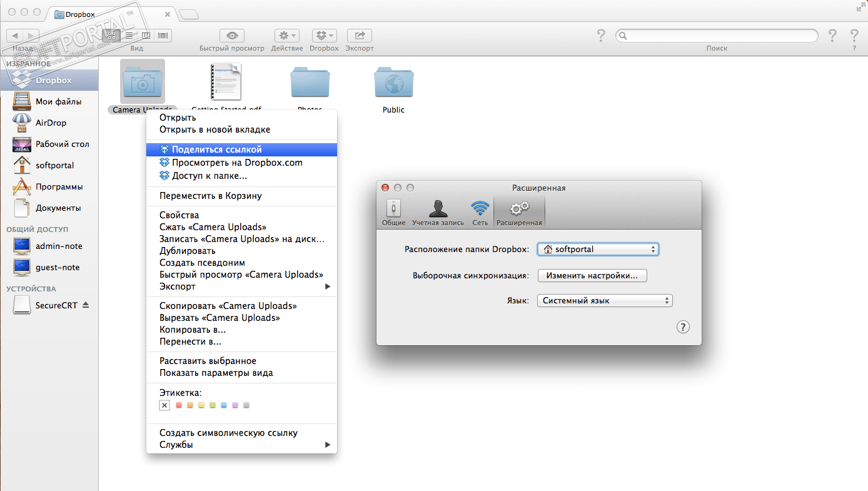
Task: Select the admin-note shared computer
Action: (x=49, y=246)
